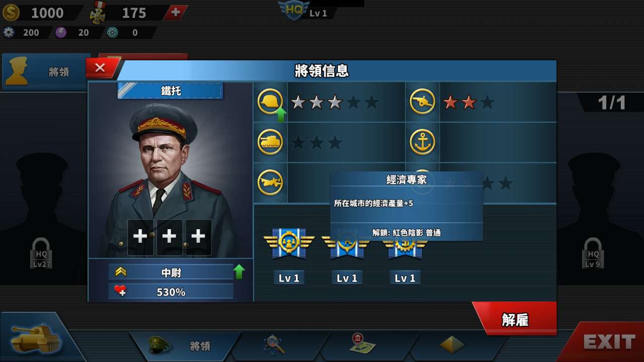Screen dimensions: 644x362
Task: Open the tank army icon at bottom left
Action: click(36, 335)
